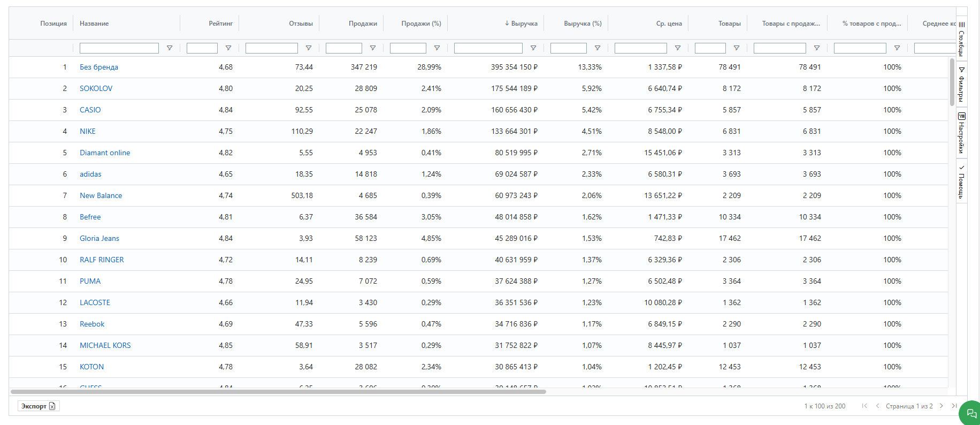Focus the Ср. цена filter field
Viewport: 980px width, 425px height.
pyautogui.click(x=641, y=48)
